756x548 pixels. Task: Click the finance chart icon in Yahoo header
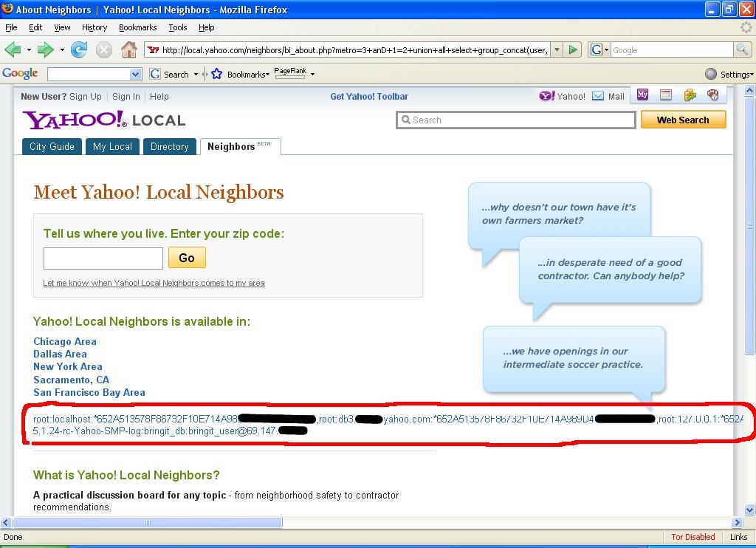coord(690,95)
